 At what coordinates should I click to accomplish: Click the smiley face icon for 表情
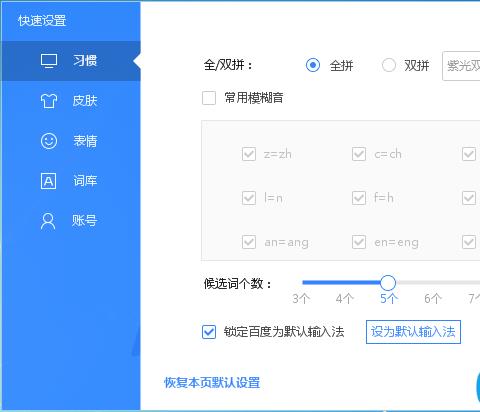pos(49,141)
